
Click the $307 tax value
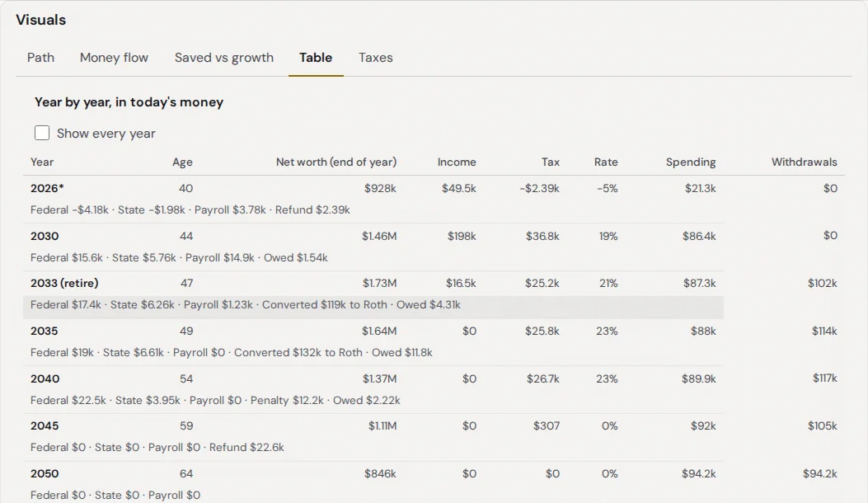click(547, 426)
